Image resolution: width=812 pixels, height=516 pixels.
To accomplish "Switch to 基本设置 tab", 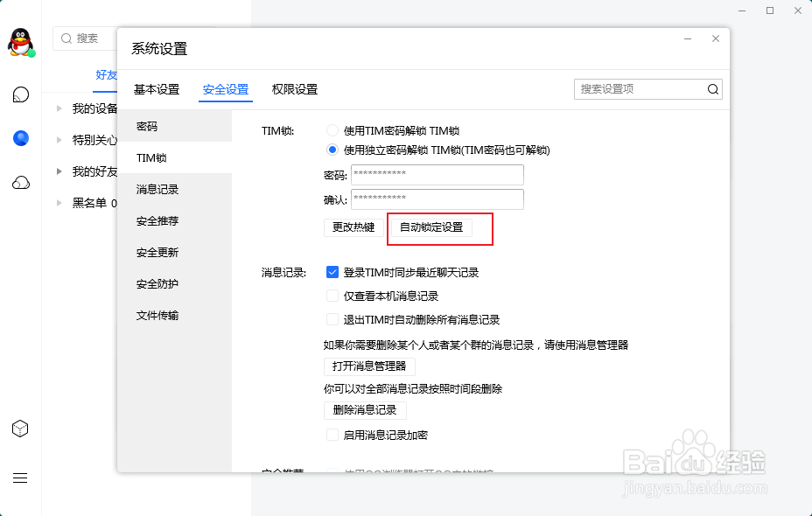I will click(157, 89).
